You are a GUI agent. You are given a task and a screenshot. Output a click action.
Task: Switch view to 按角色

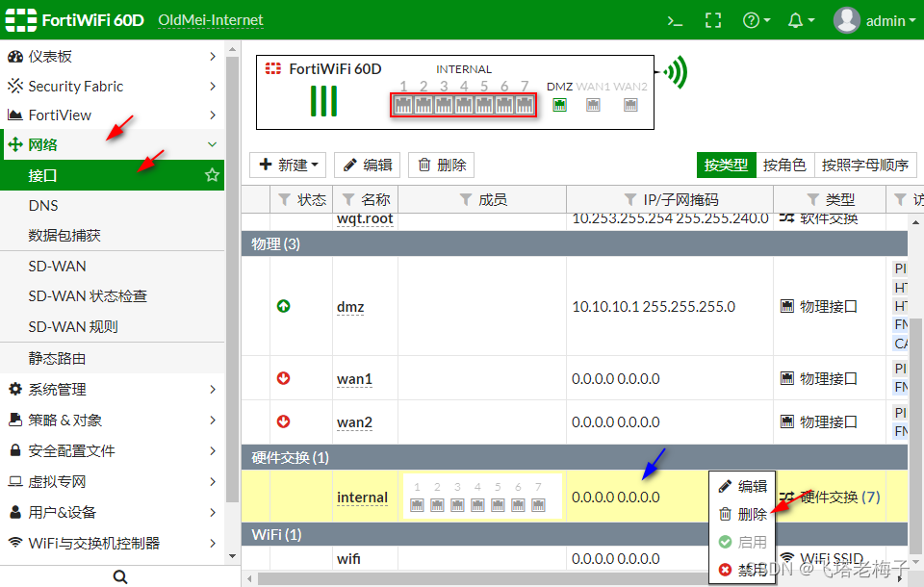pos(784,165)
